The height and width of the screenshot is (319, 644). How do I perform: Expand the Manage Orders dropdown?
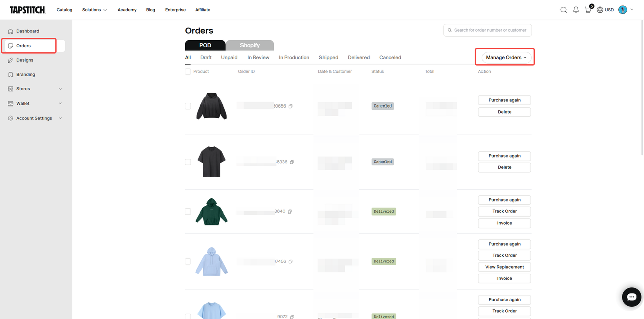point(506,57)
